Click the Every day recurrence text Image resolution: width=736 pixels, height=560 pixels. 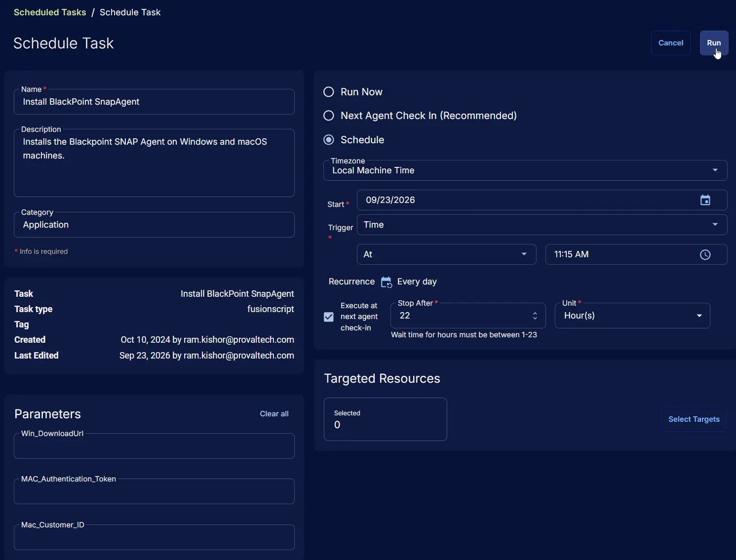tap(417, 281)
